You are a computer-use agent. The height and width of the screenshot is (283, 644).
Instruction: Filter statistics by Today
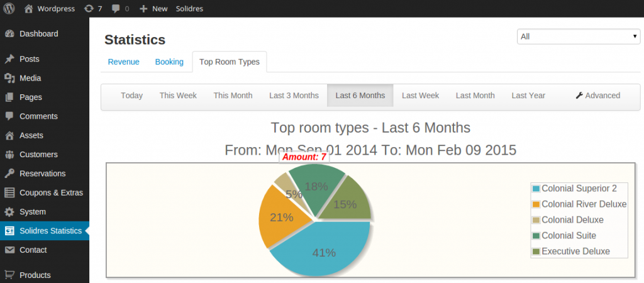click(x=131, y=96)
